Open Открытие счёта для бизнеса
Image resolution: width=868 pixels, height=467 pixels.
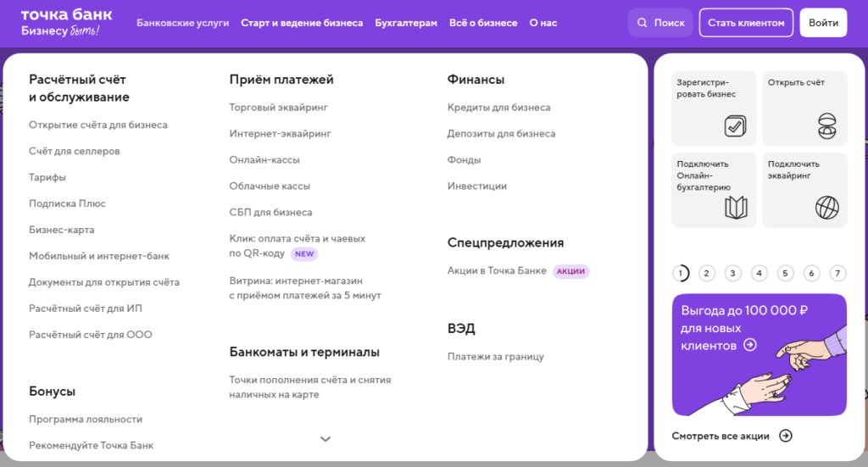(x=98, y=125)
